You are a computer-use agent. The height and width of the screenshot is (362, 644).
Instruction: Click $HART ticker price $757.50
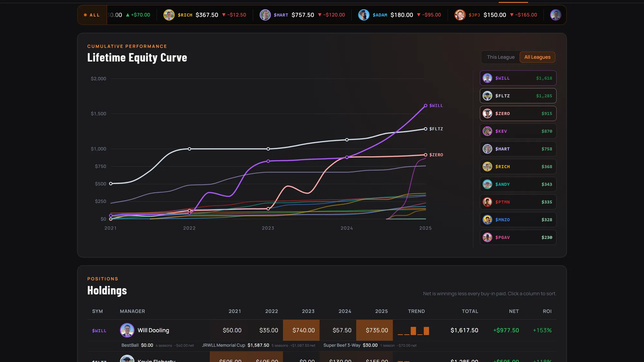tap(303, 15)
